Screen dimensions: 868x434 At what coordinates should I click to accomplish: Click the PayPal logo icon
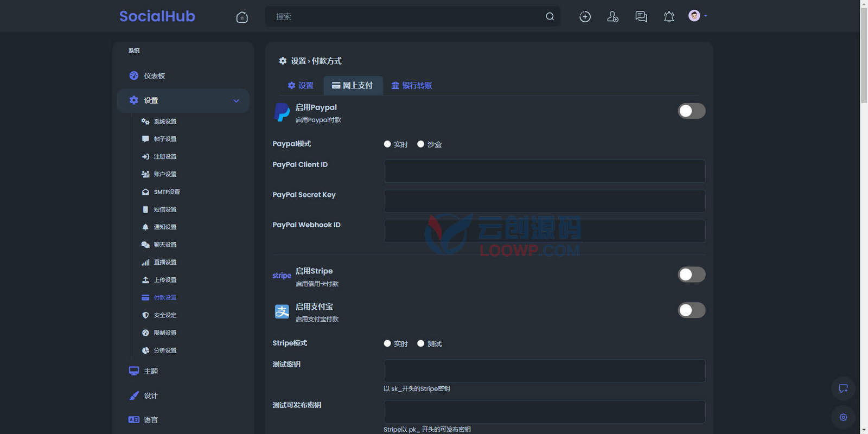pyautogui.click(x=282, y=112)
